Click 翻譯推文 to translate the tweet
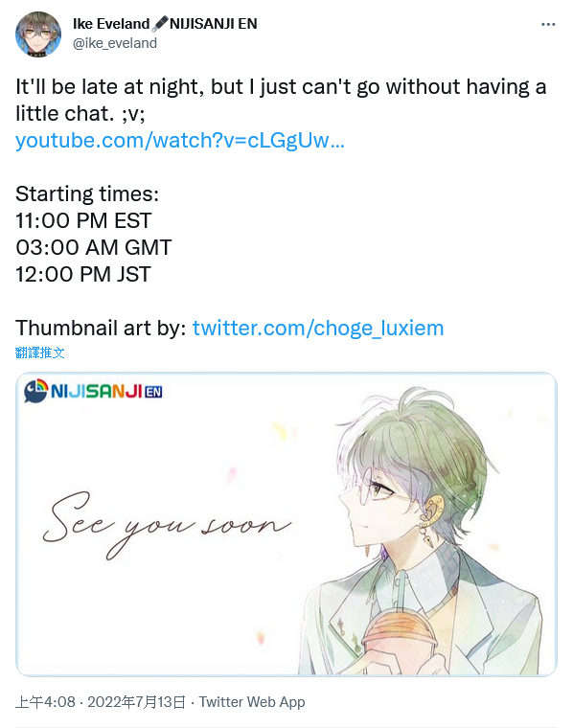The image size is (573, 728). click(39, 353)
